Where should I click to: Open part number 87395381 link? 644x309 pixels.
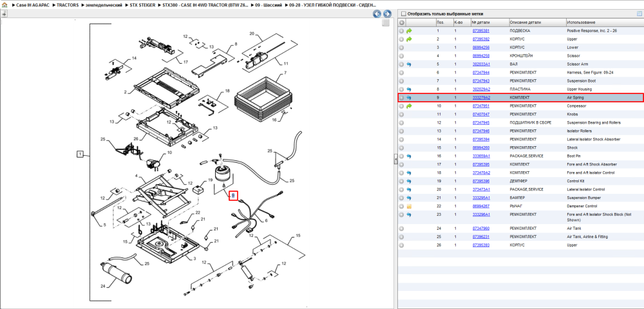point(481,31)
